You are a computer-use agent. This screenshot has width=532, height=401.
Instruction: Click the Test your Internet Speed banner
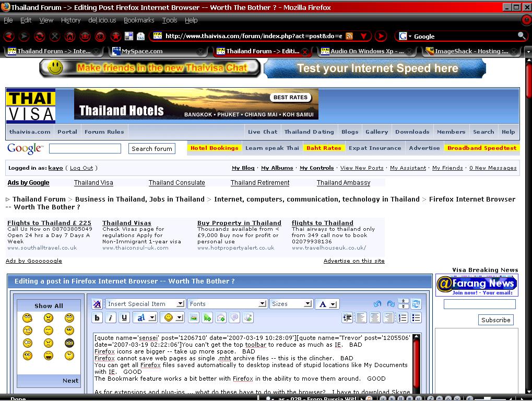(375, 68)
